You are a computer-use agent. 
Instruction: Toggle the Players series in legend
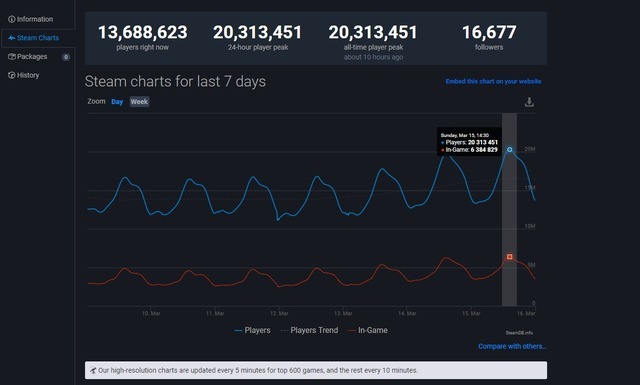point(252,330)
